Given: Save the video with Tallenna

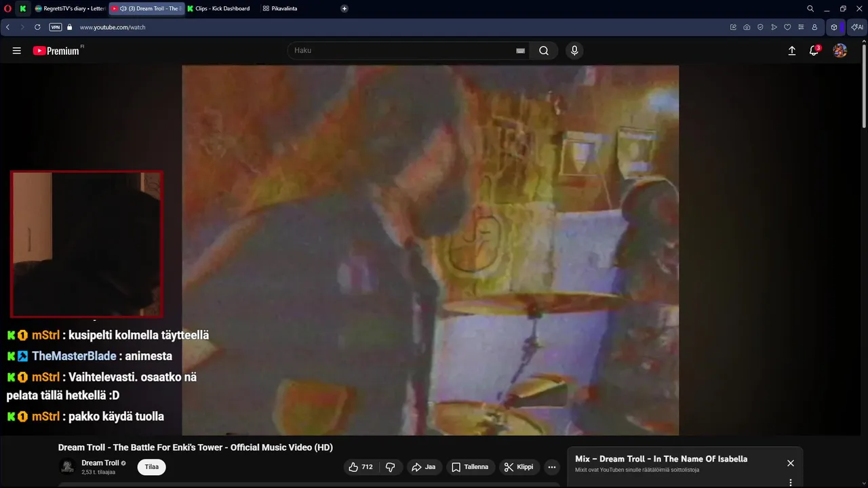Looking at the screenshot, I should point(470,467).
